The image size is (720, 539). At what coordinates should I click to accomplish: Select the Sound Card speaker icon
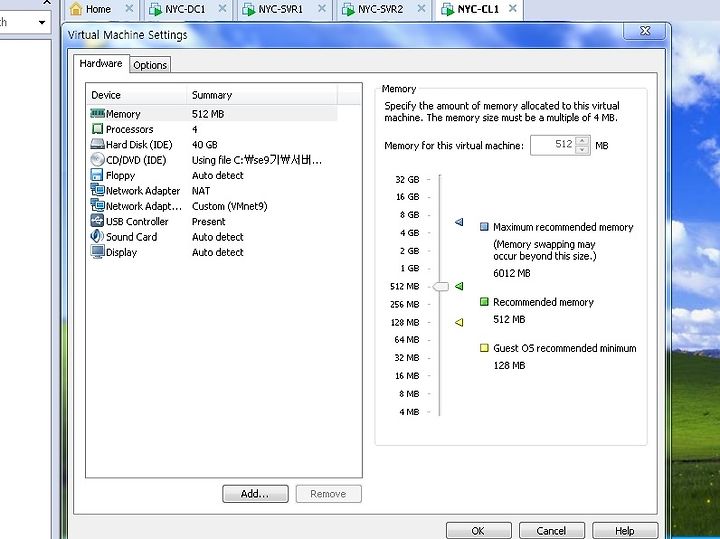tap(97, 236)
